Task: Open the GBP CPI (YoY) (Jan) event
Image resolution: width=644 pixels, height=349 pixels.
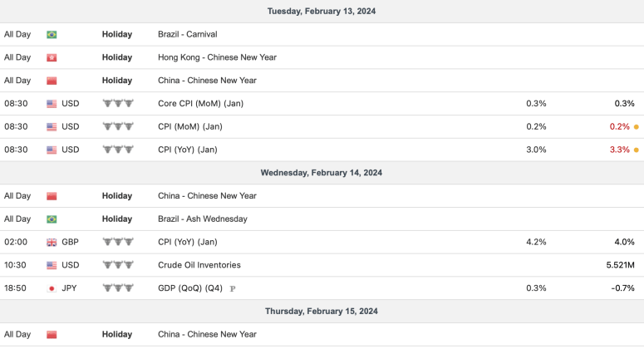Action: click(187, 243)
